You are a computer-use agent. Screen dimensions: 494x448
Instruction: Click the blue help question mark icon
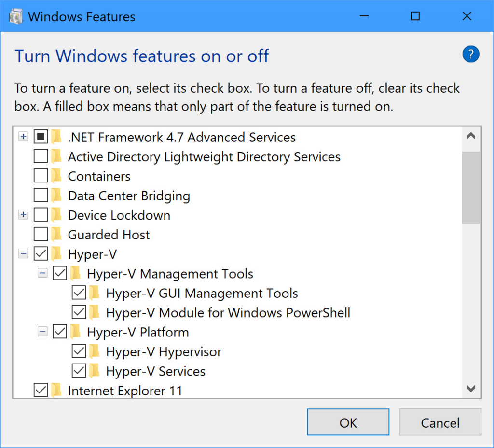tap(470, 55)
